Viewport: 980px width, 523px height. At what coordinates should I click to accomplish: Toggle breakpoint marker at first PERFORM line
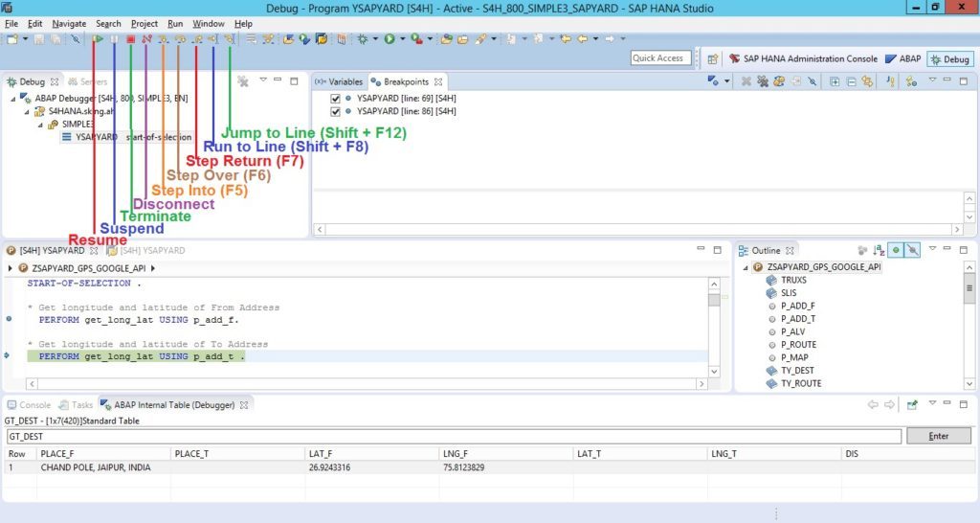[9, 319]
